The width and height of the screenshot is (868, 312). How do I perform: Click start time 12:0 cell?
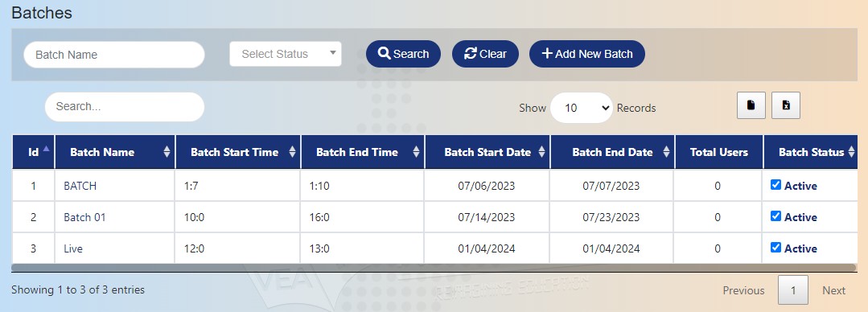[238, 249]
